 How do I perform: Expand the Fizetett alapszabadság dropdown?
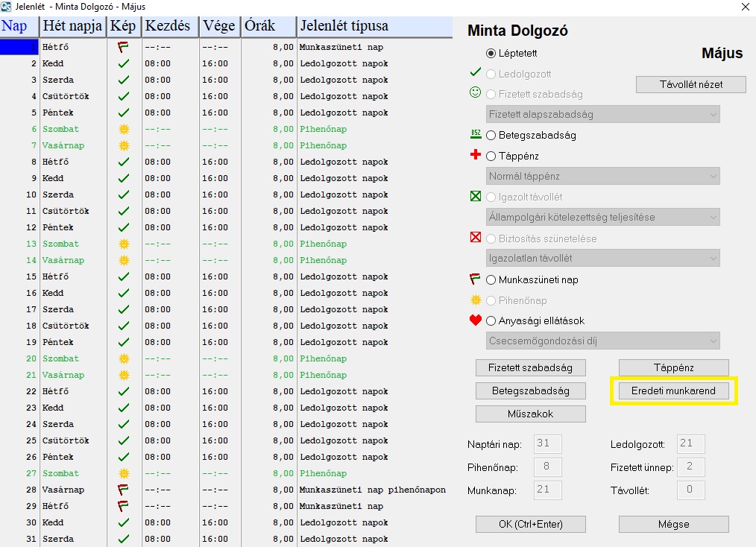pyautogui.click(x=602, y=114)
